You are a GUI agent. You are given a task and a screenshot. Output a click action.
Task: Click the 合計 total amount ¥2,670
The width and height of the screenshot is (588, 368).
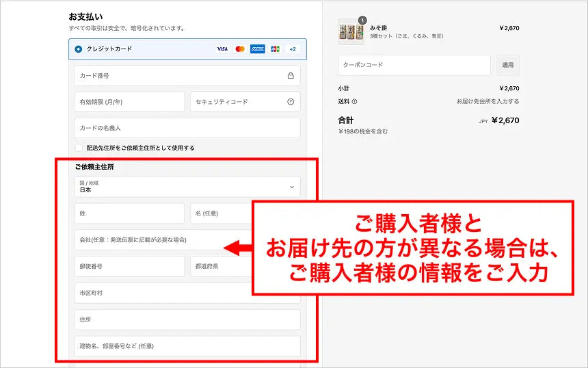(x=505, y=120)
